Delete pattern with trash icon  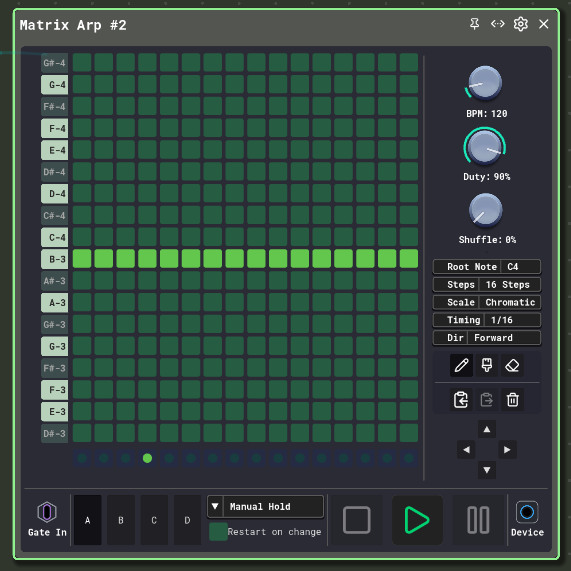(x=512, y=399)
